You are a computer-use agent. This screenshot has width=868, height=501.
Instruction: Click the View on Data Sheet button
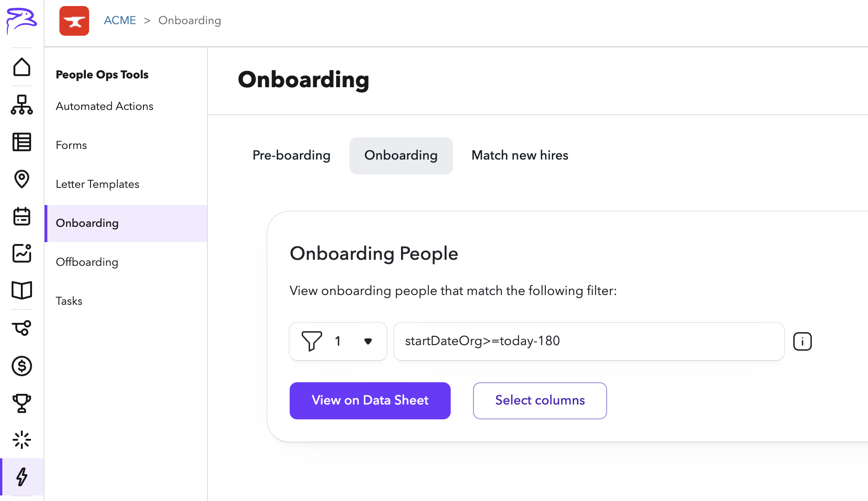[x=369, y=400]
